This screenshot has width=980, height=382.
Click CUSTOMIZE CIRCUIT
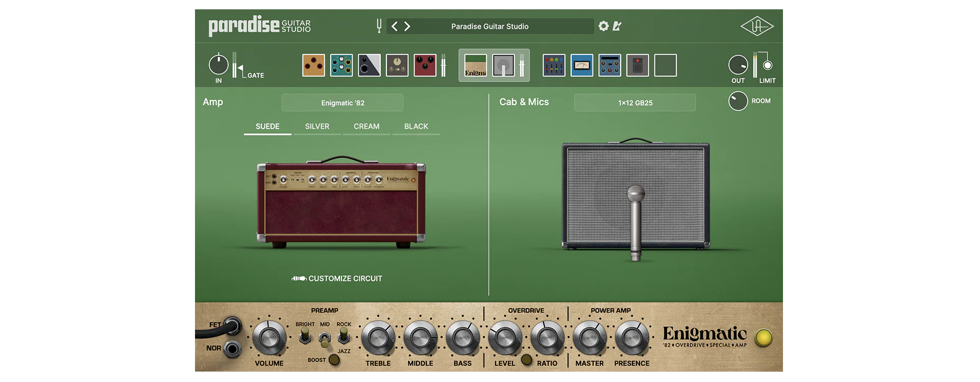click(x=337, y=278)
